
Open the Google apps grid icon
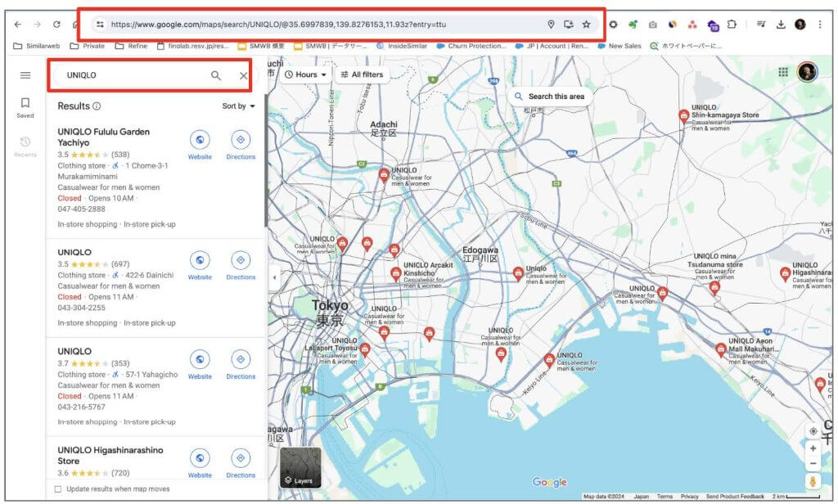click(x=783, y=73)
